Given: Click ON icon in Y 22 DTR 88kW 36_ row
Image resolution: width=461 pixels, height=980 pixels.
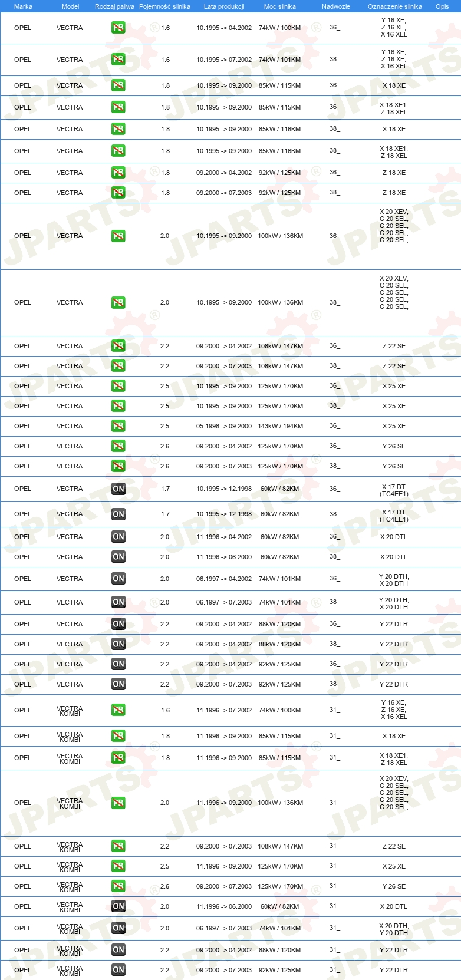Looking at the screenshot, I should (118, 624).
